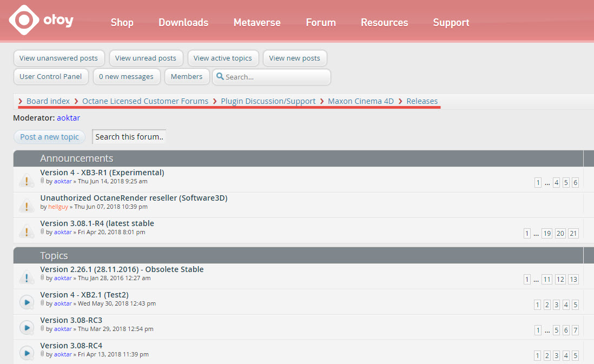Click date text Thu Jun 07, 2018 10:39 pm
The height and width of the screenshot is (364, 594).
pos(111,207)
